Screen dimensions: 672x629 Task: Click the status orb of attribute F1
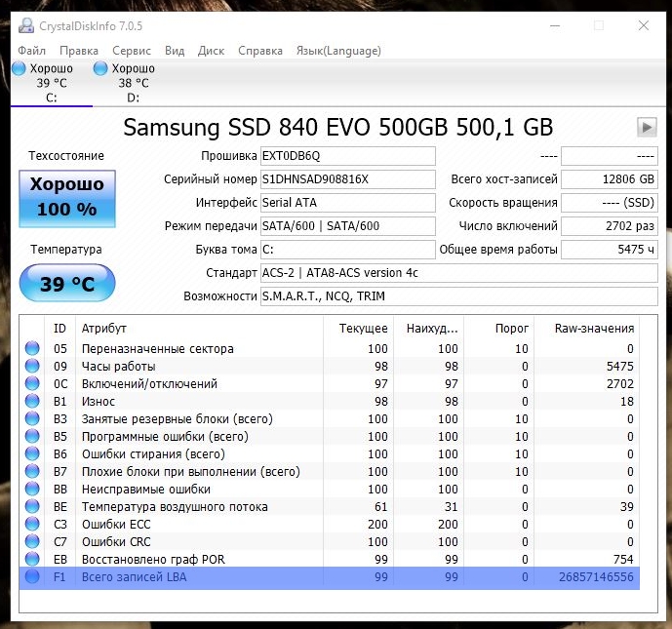[x=32, y=576]
